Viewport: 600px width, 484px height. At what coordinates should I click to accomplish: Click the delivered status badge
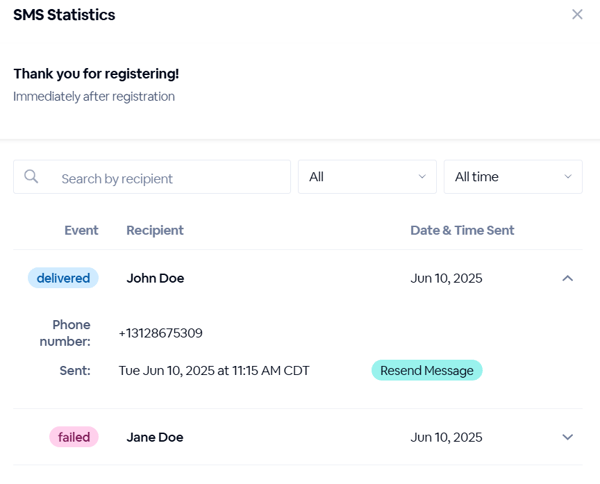click(x=63, y=278)
